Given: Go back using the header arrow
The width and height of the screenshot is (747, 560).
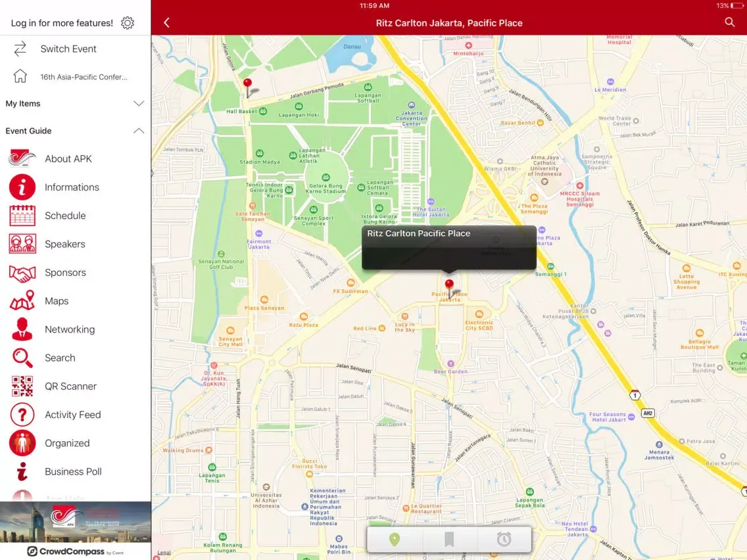Looking at the screenshot, I should click(x=166, y=23).
